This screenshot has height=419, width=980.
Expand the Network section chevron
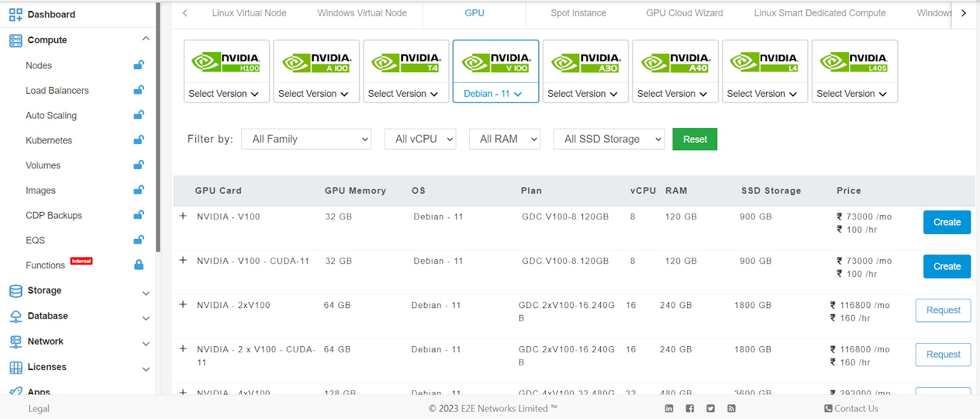point(146,344)
